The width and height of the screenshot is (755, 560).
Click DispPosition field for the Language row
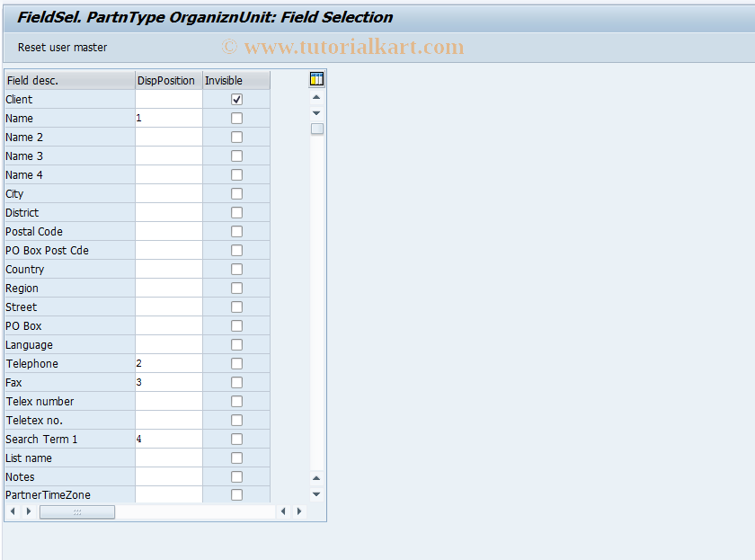[169, 345]
